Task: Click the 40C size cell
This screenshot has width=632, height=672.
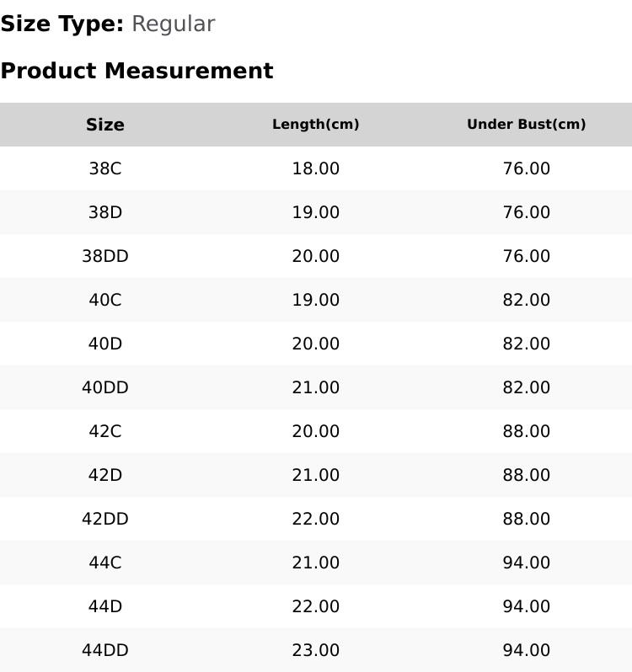Action: tap(105, 300)
